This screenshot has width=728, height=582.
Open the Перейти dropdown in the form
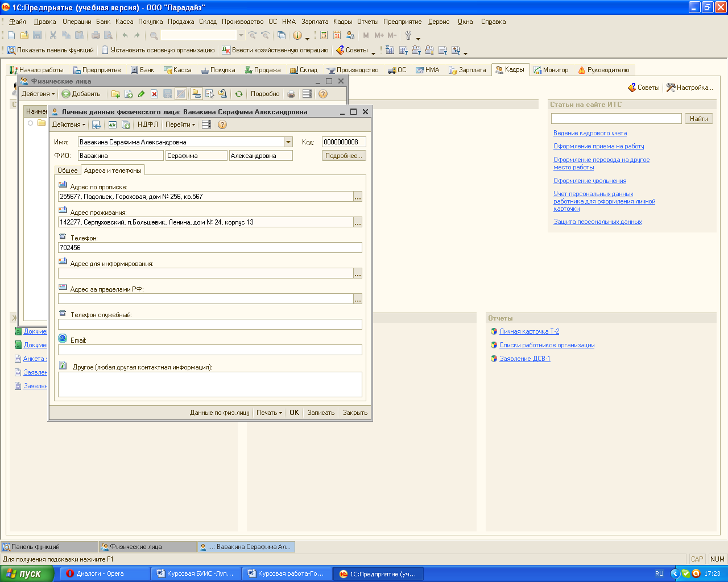point(180,124)
